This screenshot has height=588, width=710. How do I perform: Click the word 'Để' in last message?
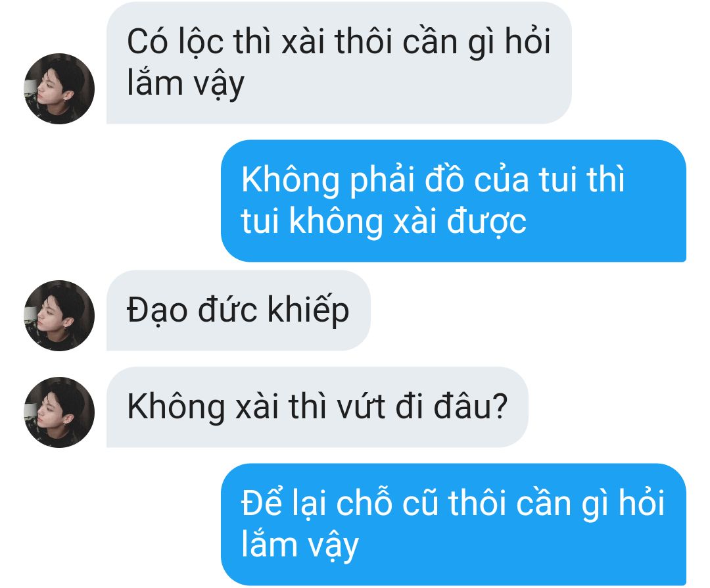(x=262, y=502)
